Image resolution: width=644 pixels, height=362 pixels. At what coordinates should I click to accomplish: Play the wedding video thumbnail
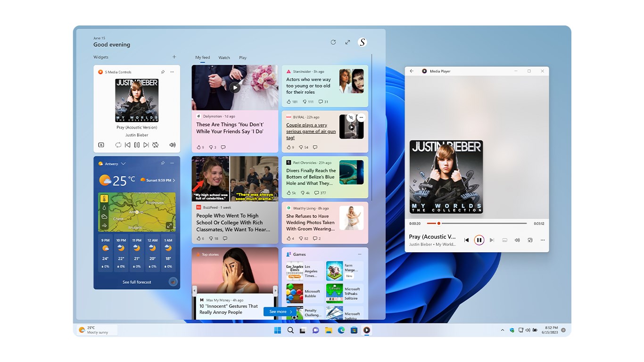(235, 87)
